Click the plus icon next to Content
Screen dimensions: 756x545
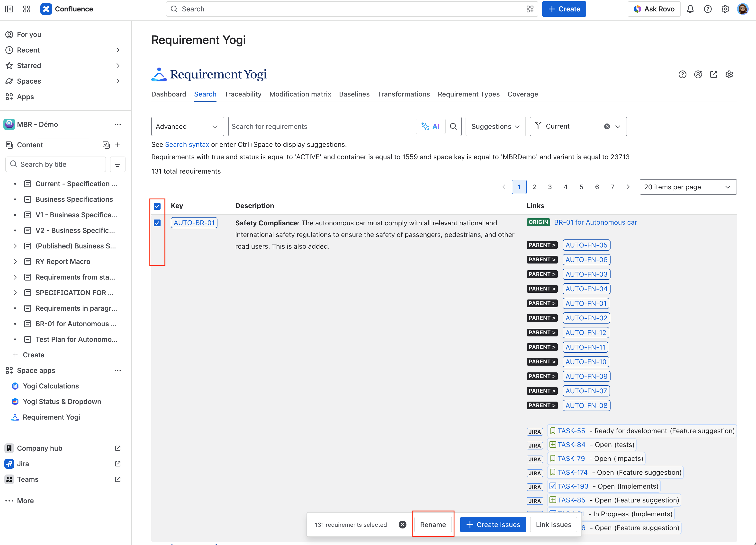118,145
